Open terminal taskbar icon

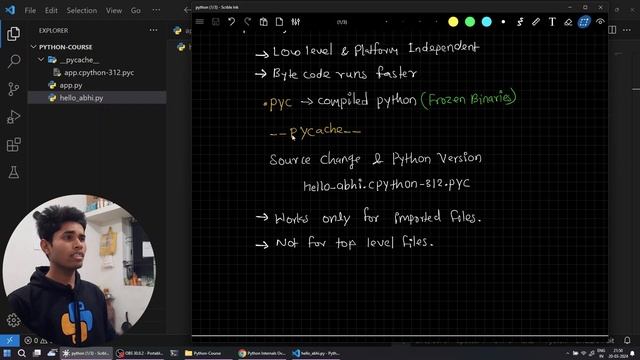174,353
